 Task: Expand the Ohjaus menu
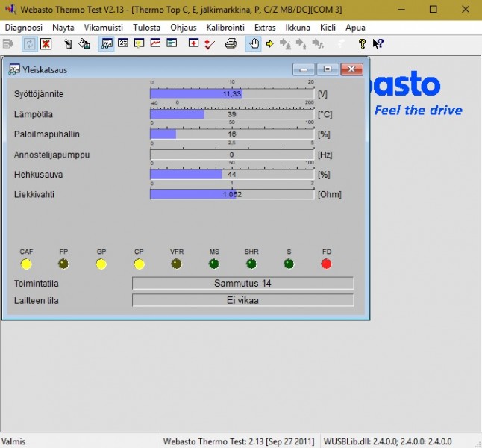[184, 27]
